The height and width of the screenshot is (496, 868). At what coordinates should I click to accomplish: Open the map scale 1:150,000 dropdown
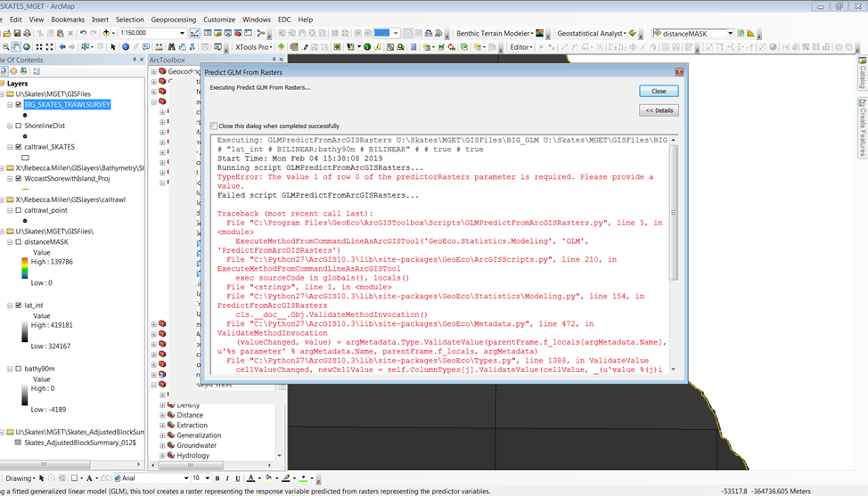[x=182, y=33]
